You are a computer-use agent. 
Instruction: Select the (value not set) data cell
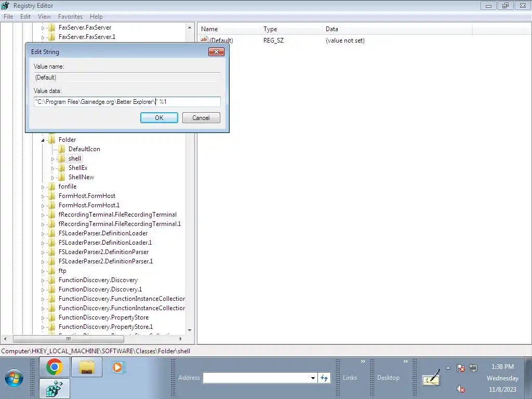(345, 41)
